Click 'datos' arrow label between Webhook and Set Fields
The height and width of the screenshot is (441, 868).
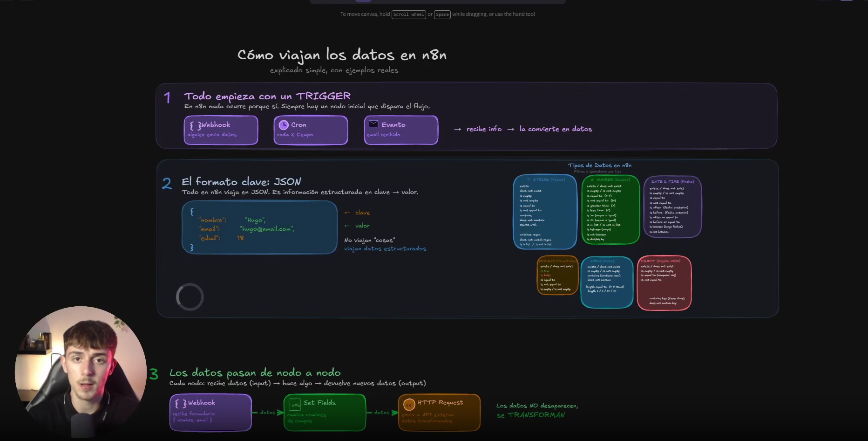268,413
